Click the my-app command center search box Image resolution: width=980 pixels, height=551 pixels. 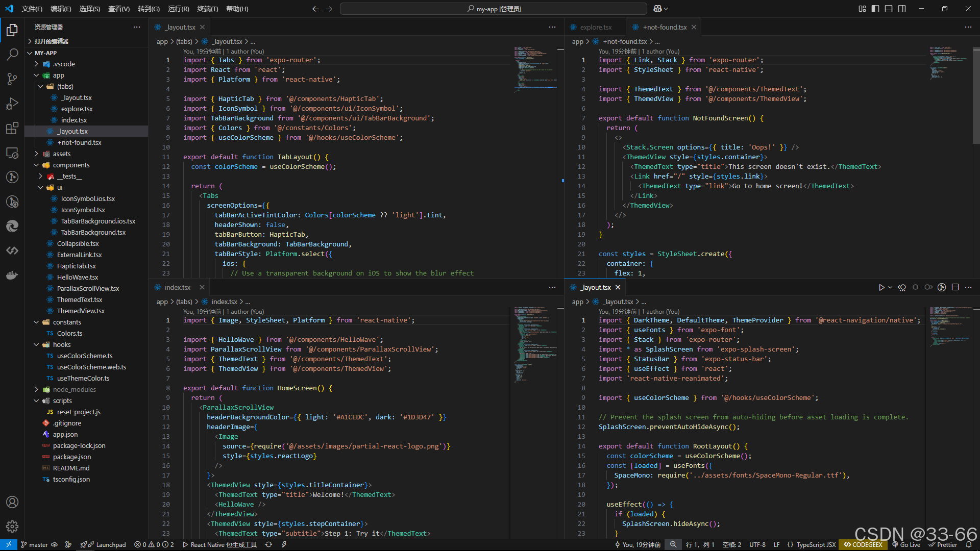493,9
